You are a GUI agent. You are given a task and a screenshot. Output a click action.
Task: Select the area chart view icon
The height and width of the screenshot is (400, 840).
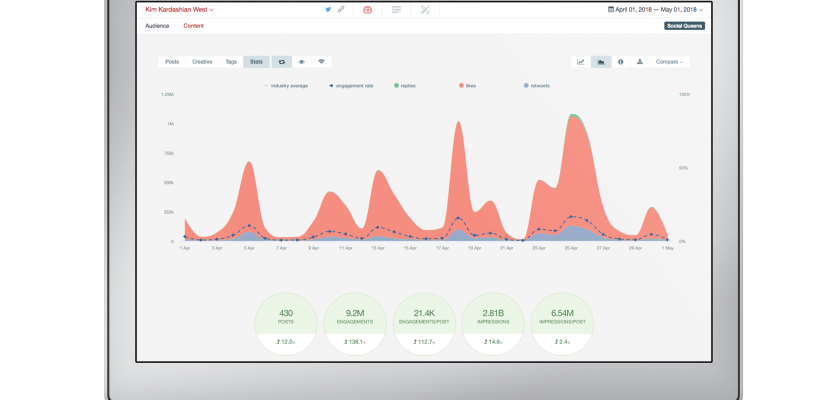pos(601,62)
